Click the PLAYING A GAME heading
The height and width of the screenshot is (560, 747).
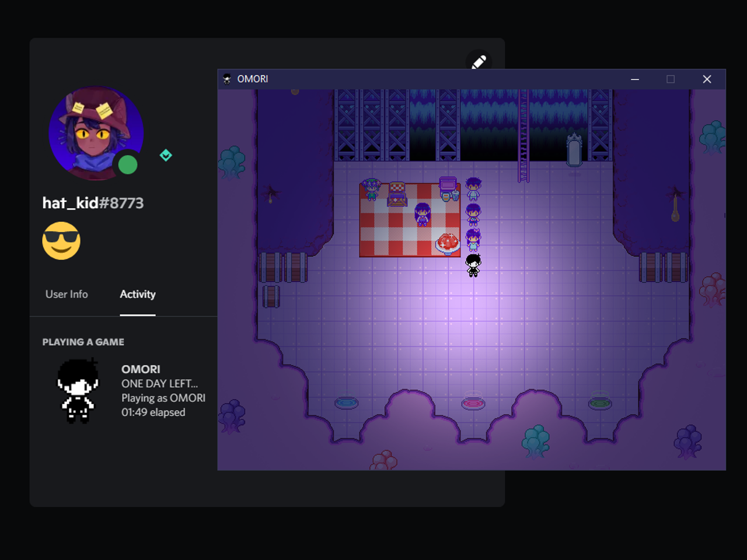coord(83,342)
